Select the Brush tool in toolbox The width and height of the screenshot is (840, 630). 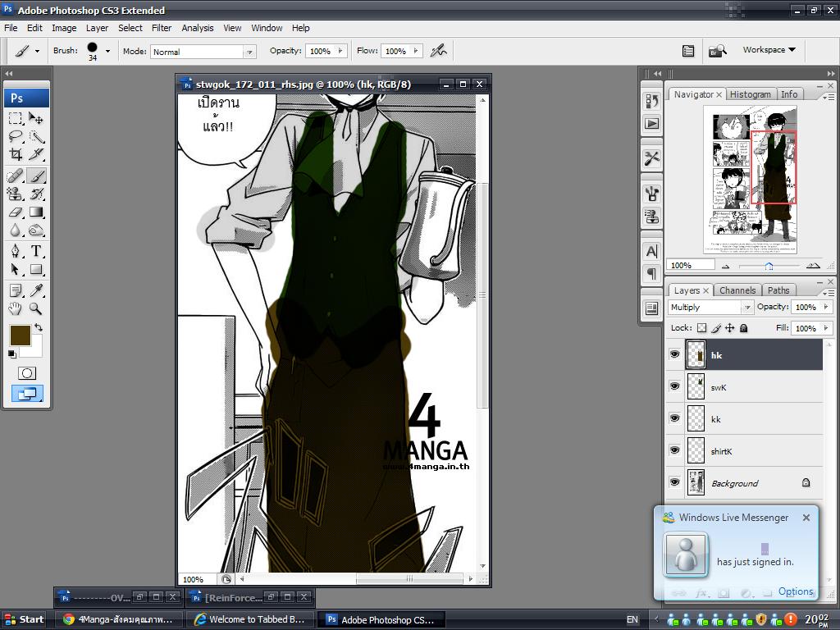pyautogui.click(x=36, y=176)
